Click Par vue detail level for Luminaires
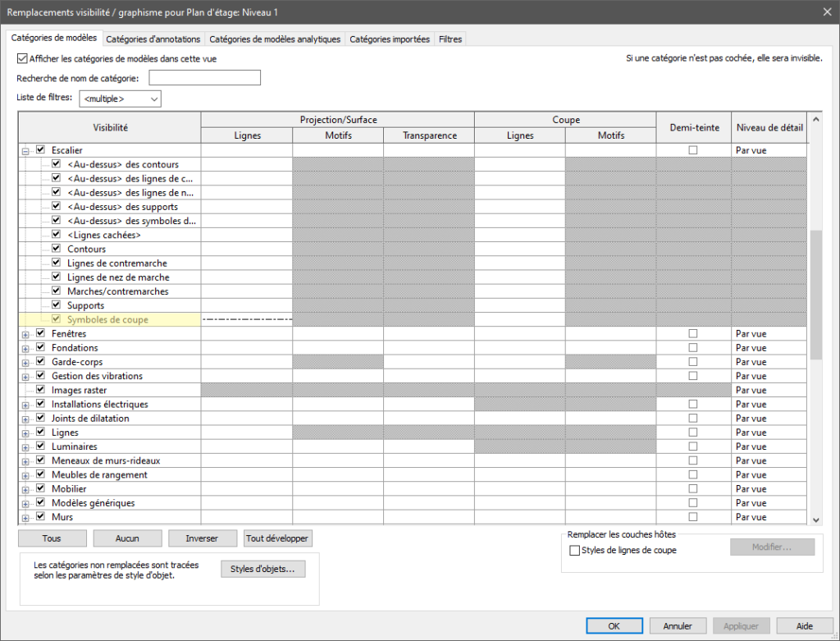This screenshot has height=641, width=840. click(769, 446)
